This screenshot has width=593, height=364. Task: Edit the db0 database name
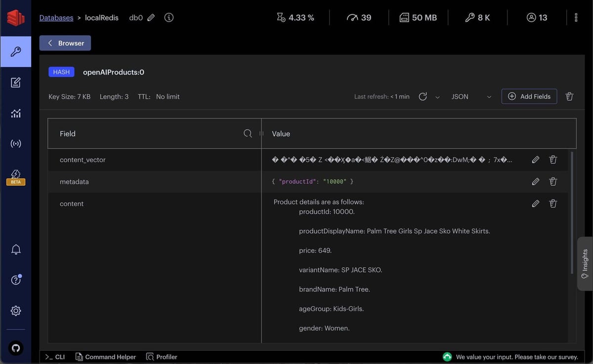(x=151, y=17)
